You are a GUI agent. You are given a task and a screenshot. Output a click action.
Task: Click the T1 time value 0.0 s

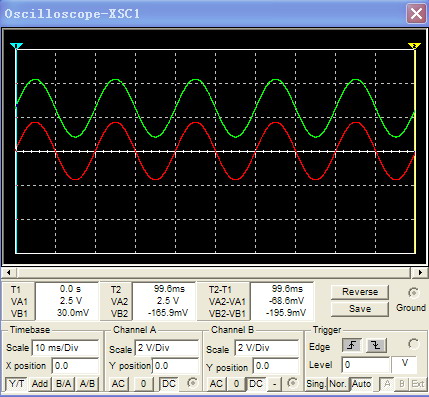(70, 289)
